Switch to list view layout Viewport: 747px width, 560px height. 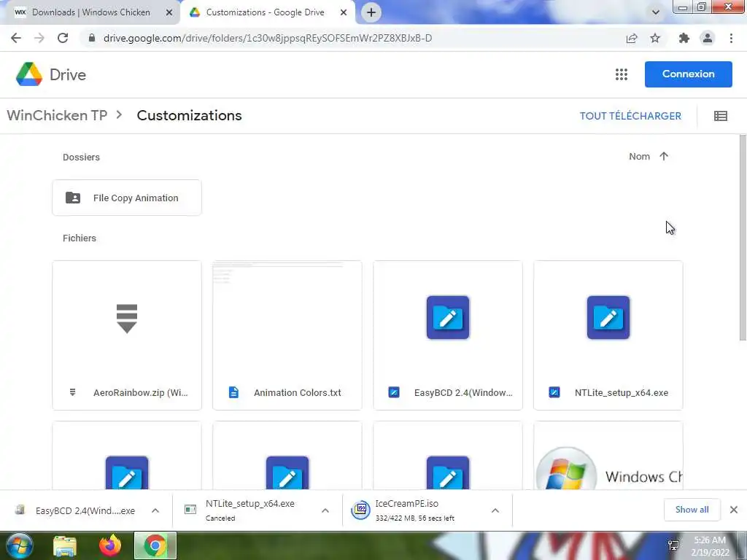click(x=720, y=116)
